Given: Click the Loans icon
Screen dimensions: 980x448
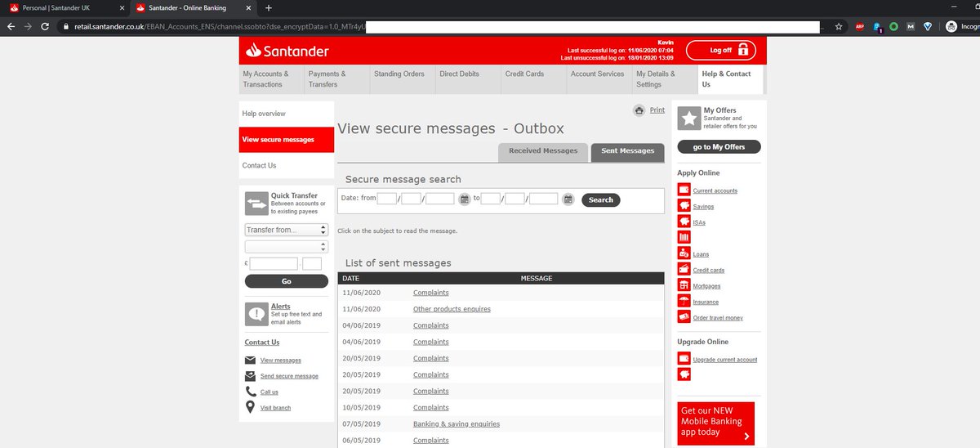Looking at the screenshot, I should click(684, 253).
